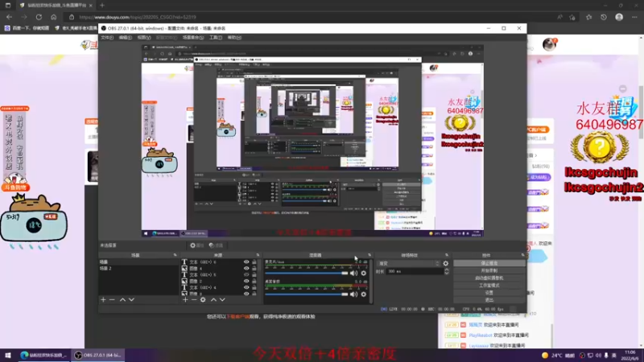The image size is (644, 362).
Task: Move scene down in the scenes list
Action: [x=131, y=299]
